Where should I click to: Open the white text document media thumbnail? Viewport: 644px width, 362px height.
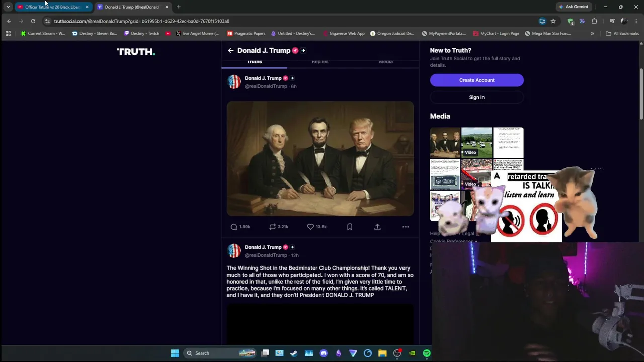tap(508, 143)
